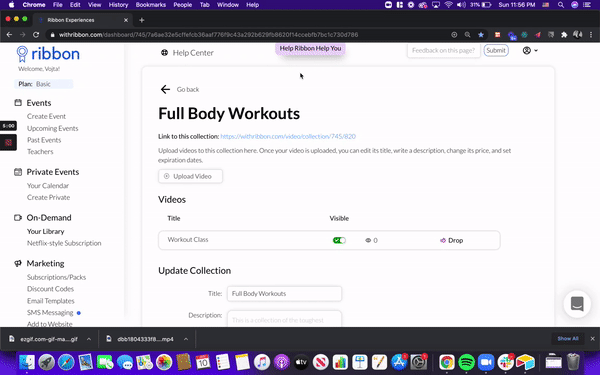The height and width of the screenshot is (375, 600).
Task: Select the Workout Class video title
Action: click(x=188, y=240)
